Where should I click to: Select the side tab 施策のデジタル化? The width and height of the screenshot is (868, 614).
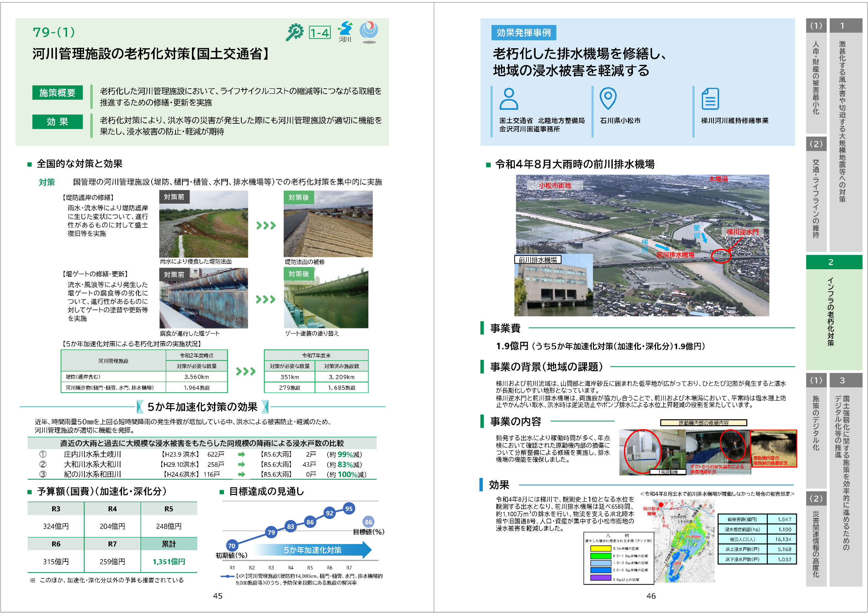816,431
